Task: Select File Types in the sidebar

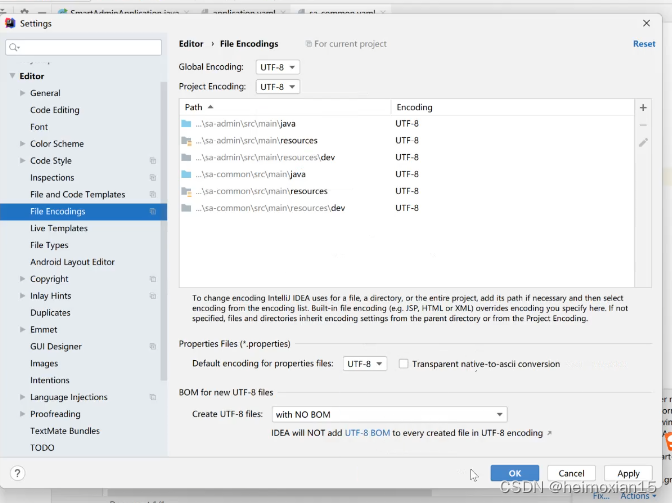Action: 49,245
